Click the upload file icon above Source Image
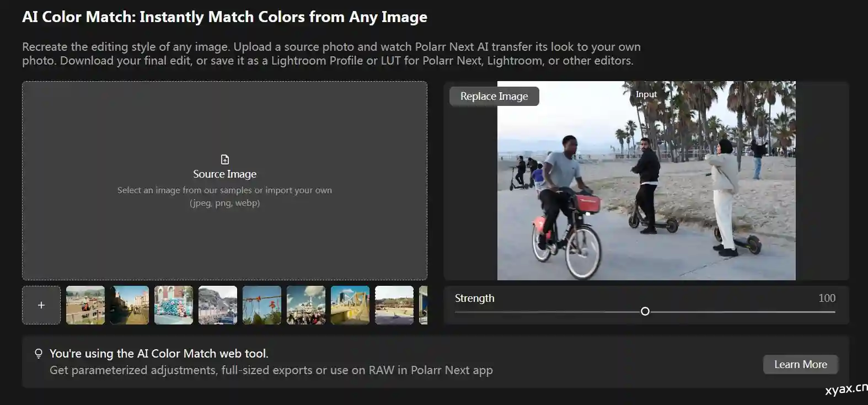Image resolution: width=868 pixels, height=405 pixels. 224,159
